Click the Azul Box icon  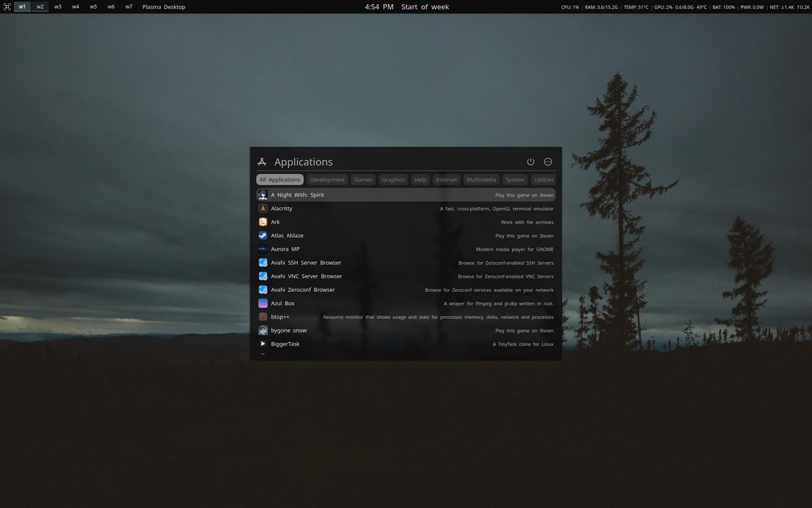pyautogui.click(x=263, y=303)
